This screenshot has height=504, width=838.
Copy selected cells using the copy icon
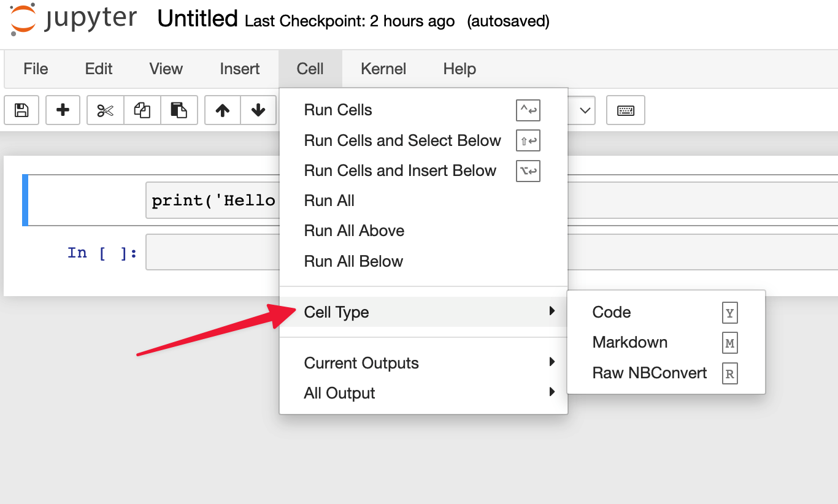(x=142, y=110)
